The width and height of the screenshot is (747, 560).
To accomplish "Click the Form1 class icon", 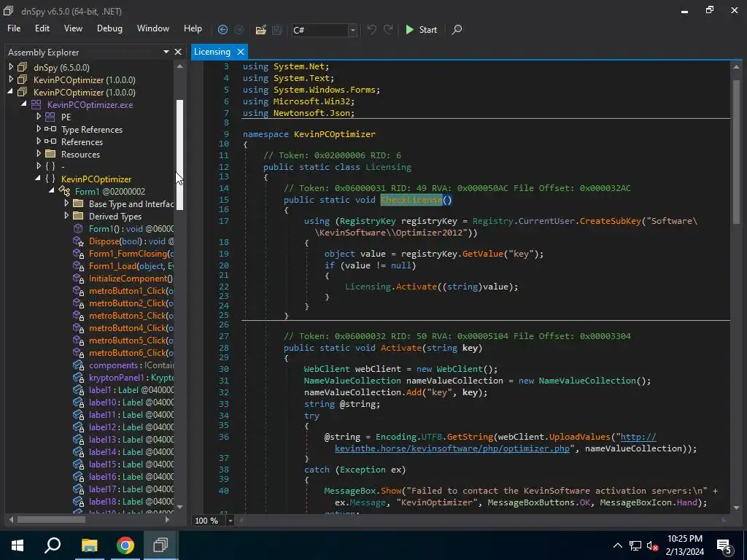I will [64, 191].
